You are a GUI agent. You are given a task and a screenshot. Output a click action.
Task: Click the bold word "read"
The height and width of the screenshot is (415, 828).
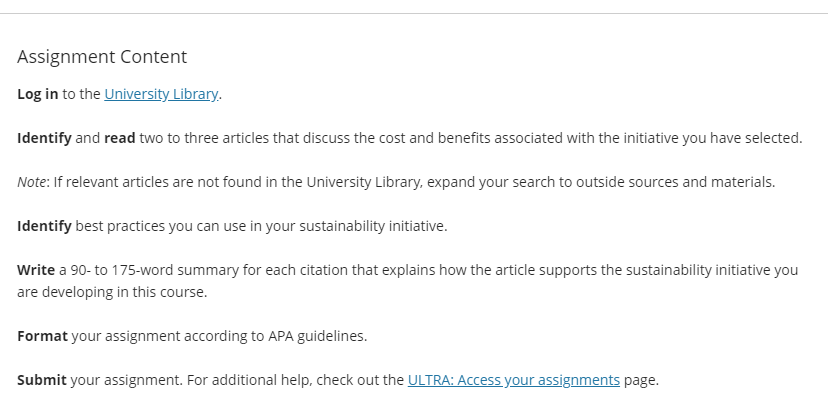(120, 138)
